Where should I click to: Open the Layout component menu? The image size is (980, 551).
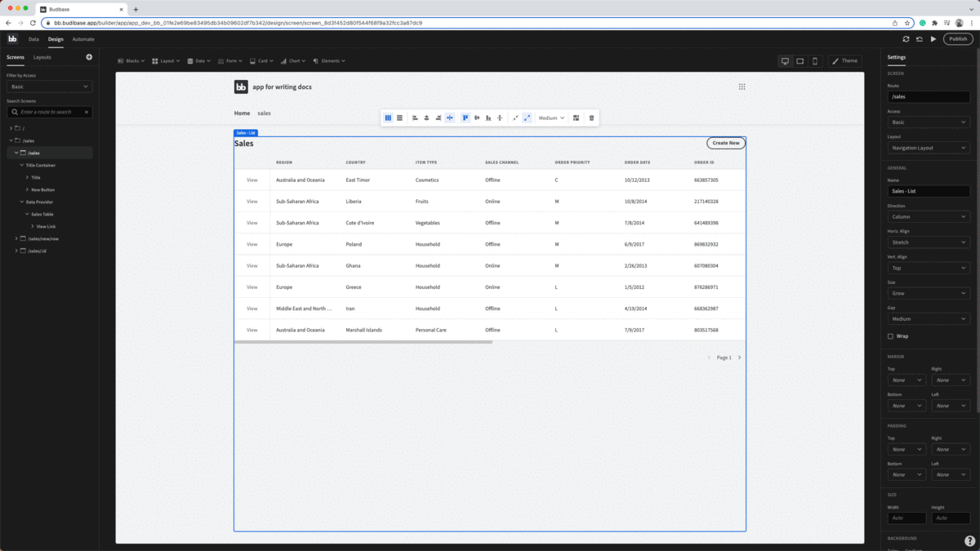[166, 61]
